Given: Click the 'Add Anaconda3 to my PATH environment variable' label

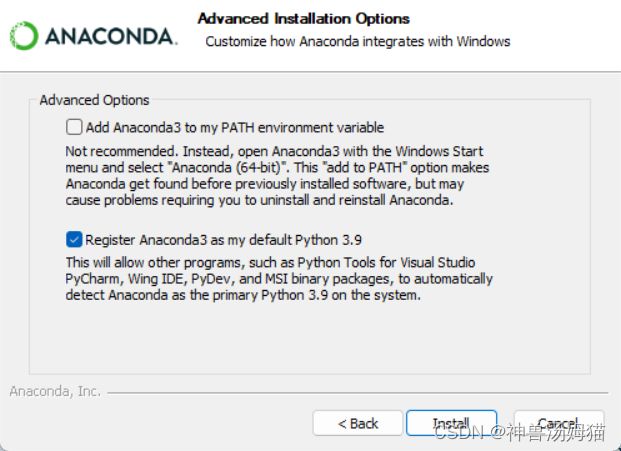Looking at the screenshot, I should click(x=235, y=127).
